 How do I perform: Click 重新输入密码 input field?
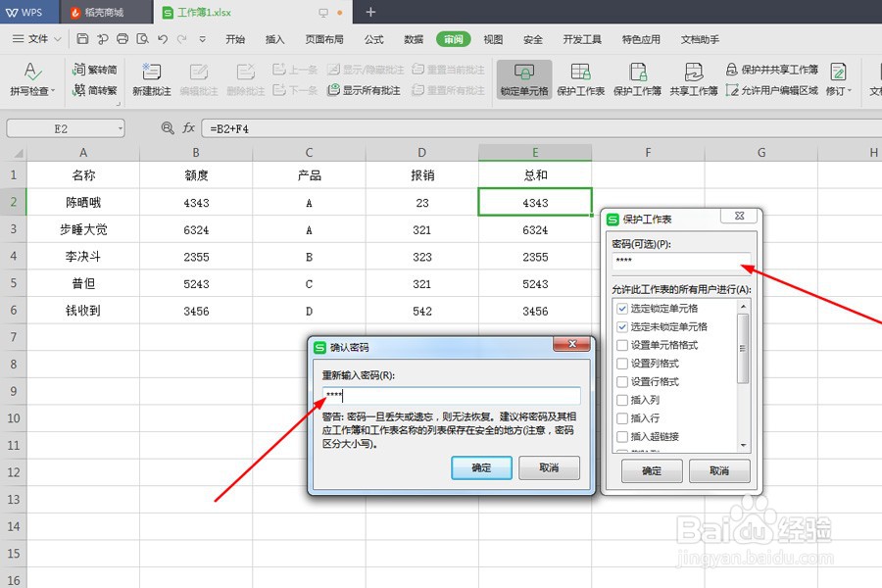coord(451,395)
